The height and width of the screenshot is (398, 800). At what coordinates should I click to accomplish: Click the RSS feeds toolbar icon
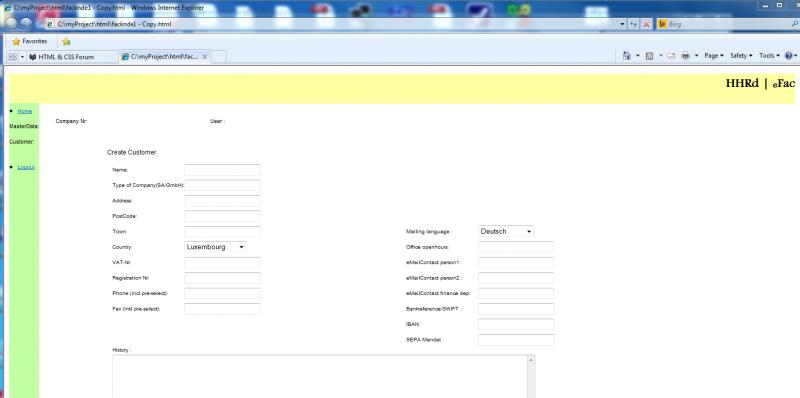coord(649,56)
